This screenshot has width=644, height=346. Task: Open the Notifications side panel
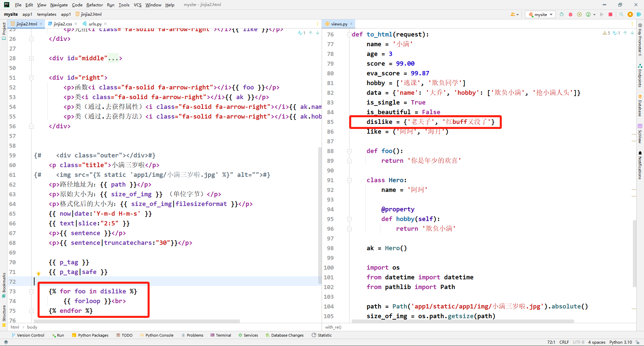pyautogui.click(x=640, y=165)
